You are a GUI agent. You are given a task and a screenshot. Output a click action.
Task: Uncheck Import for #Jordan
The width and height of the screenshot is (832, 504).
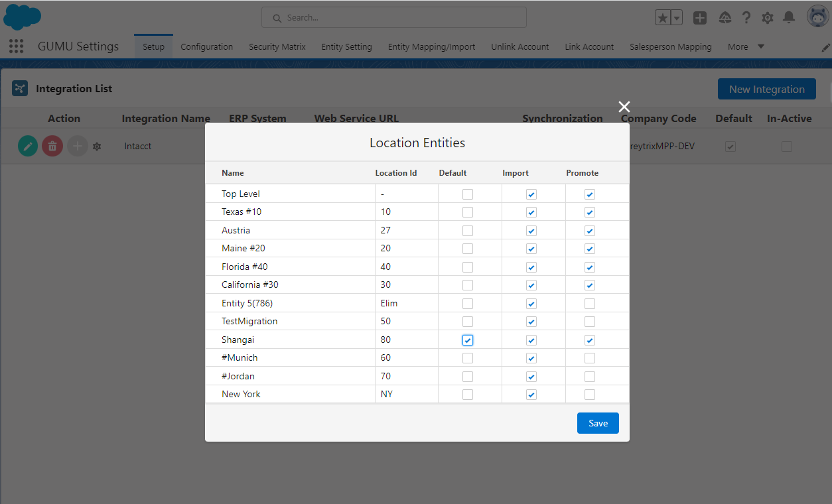coord(531,377)
